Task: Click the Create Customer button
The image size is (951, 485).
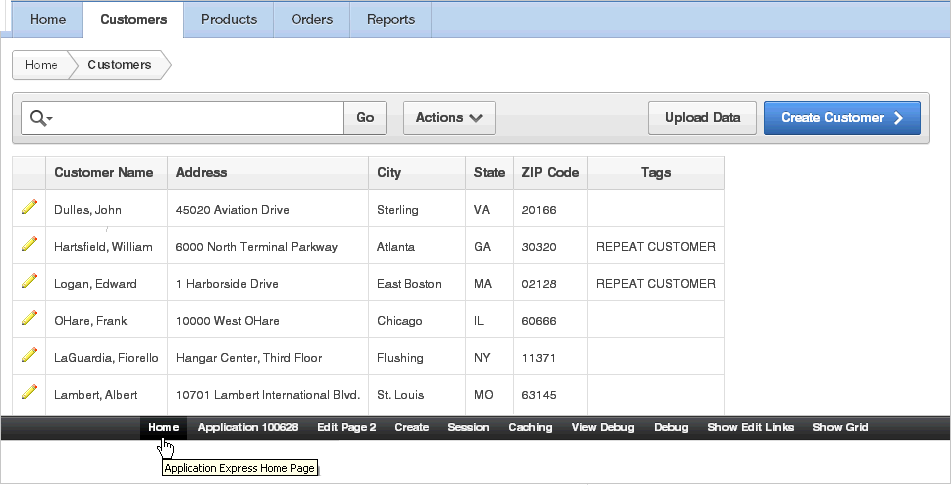Action: pyautogui.click(x=842, y=118)
